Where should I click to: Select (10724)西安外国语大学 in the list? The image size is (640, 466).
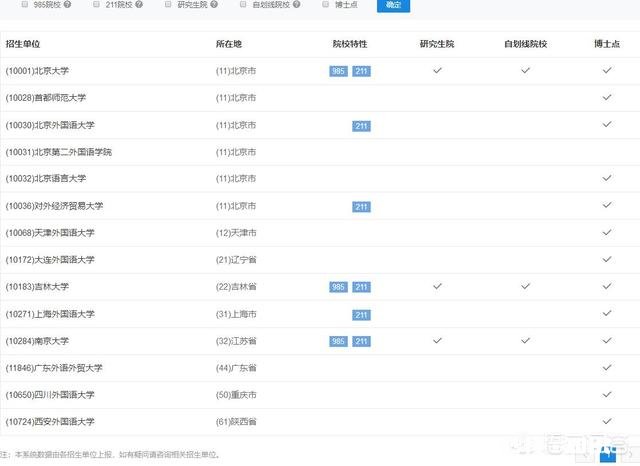pyautogui.click(x=50, y=422)
